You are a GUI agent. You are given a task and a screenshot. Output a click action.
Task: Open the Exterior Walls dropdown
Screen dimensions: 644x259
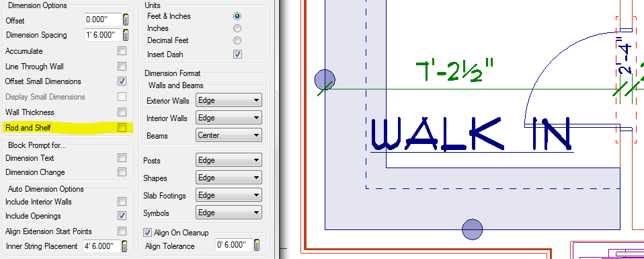(x=229, y=100)
